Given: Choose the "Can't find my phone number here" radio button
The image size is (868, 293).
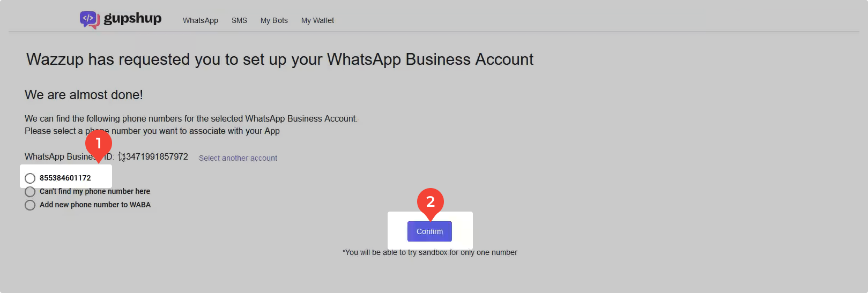Looking at the screenshot, I should click(x=30, y=192).
